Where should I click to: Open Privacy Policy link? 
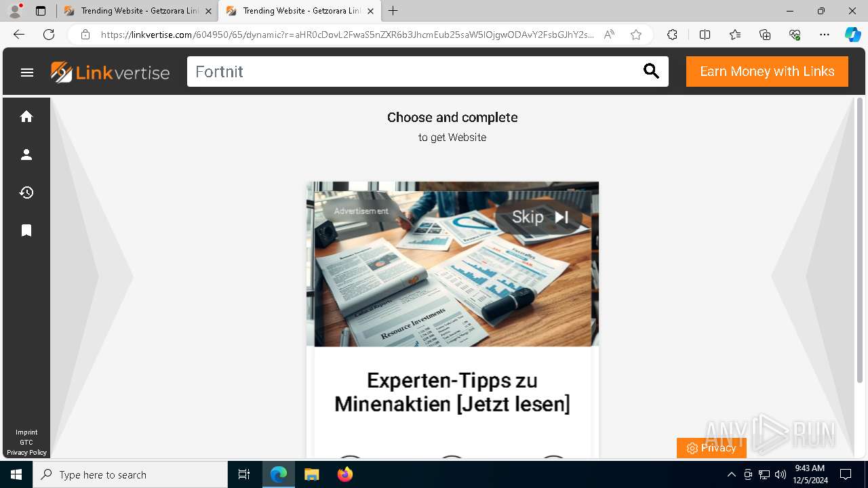26,453
